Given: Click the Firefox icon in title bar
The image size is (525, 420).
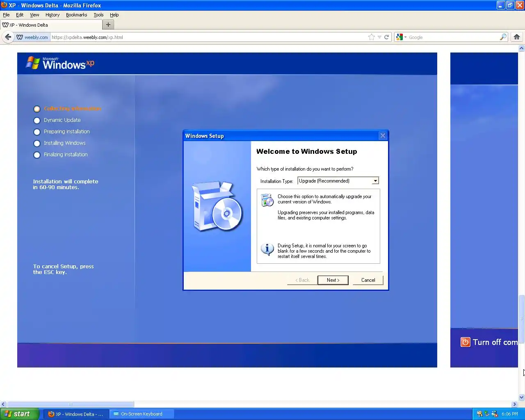Looking at the screenshot, I should tap(4, 5).
